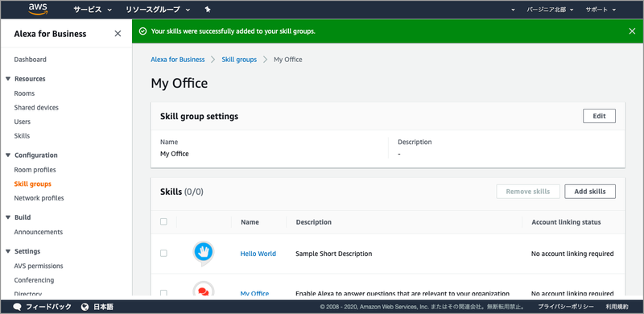The height and width of the screenshot is (314, 644).
Task: Dismiss the green success banner
Action: [x=632, y=31]
